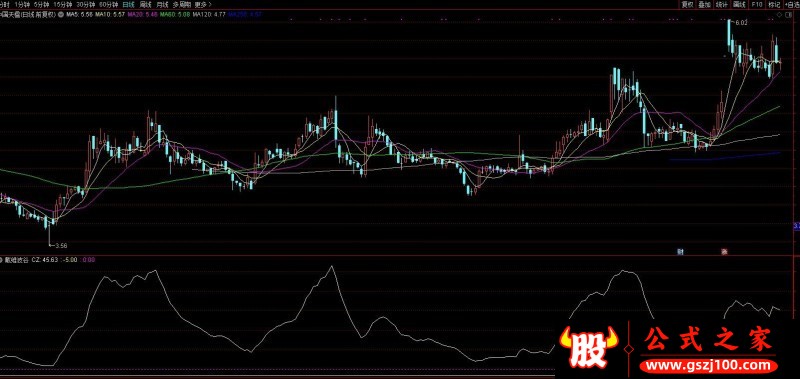Click the 财 marker on the chart timeline
Viewport: 800px width, 379px height.
tap(680, 251)
